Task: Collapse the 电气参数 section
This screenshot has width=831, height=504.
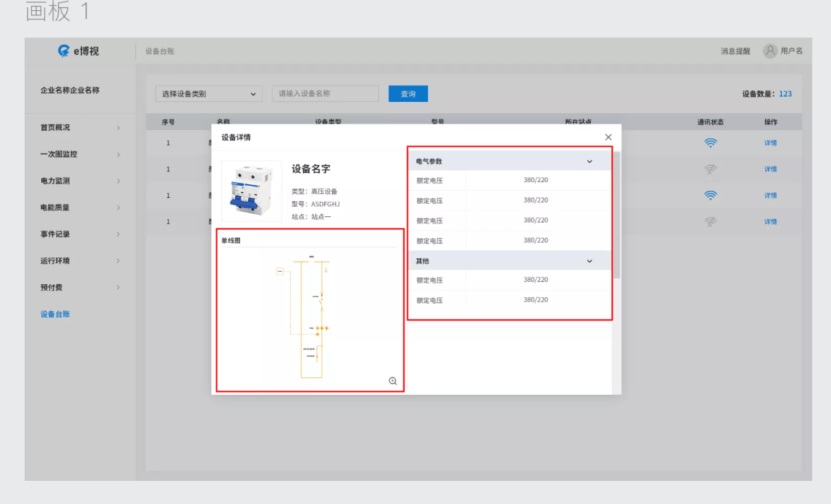Action: click(589, 161)
